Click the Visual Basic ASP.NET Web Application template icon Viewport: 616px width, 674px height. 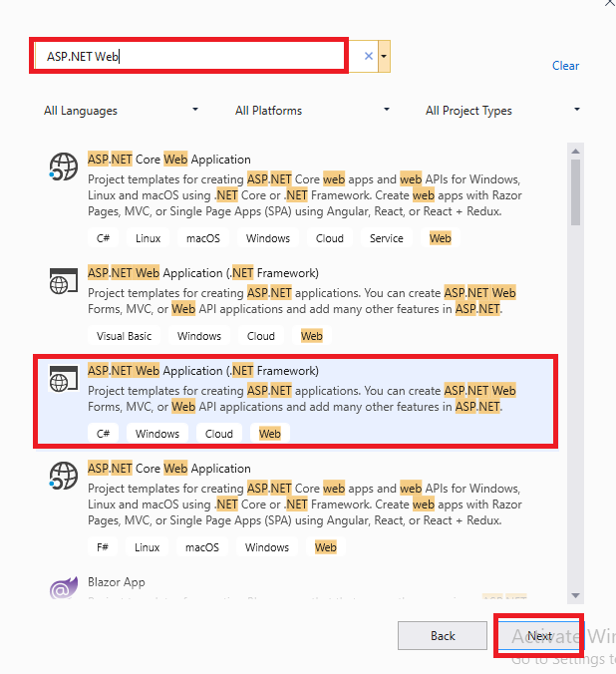(x=64, y=282)
